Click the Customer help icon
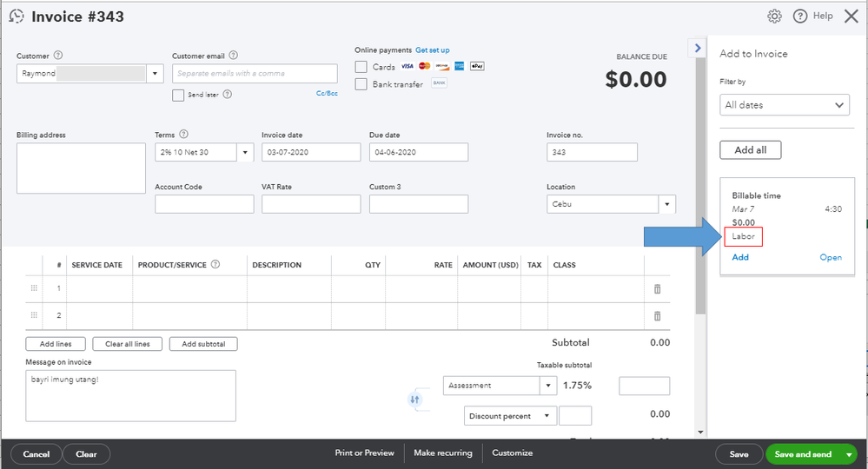This screenshot has width=868, height=469. pyautogui.click(x=58, y=56)
